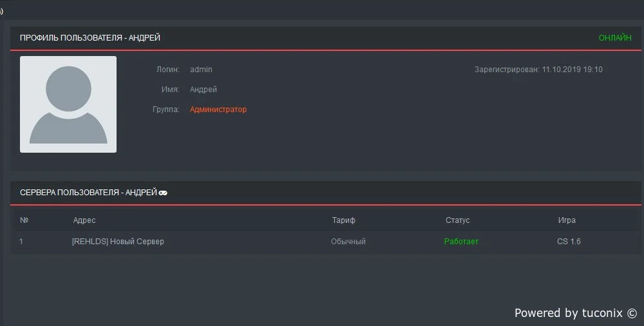Click the Игра column header
The height and width of the screenshot is (326, 644).
pos(567,220)
